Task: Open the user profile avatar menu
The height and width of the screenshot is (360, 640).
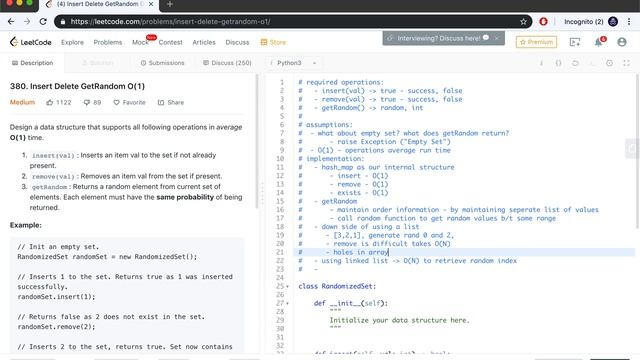Action: [622, 42]
